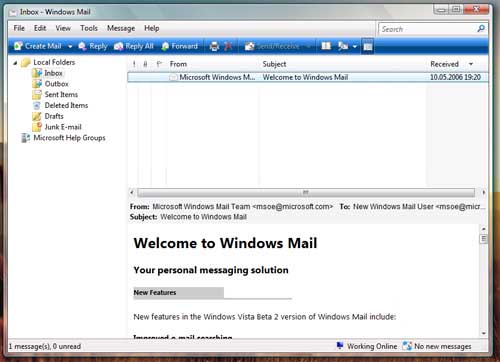Image resolution: width=500 pixels, height=362 pixels.
Task: Click the From address in the preview header
Action: (243, 207)
